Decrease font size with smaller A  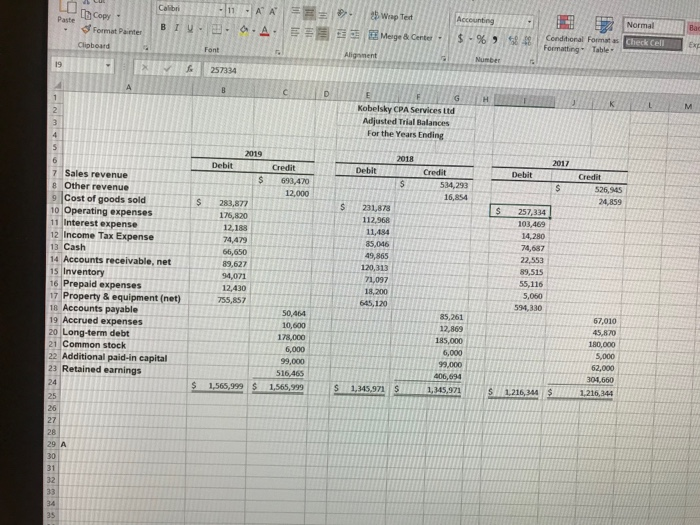click(x=273, y=12)
